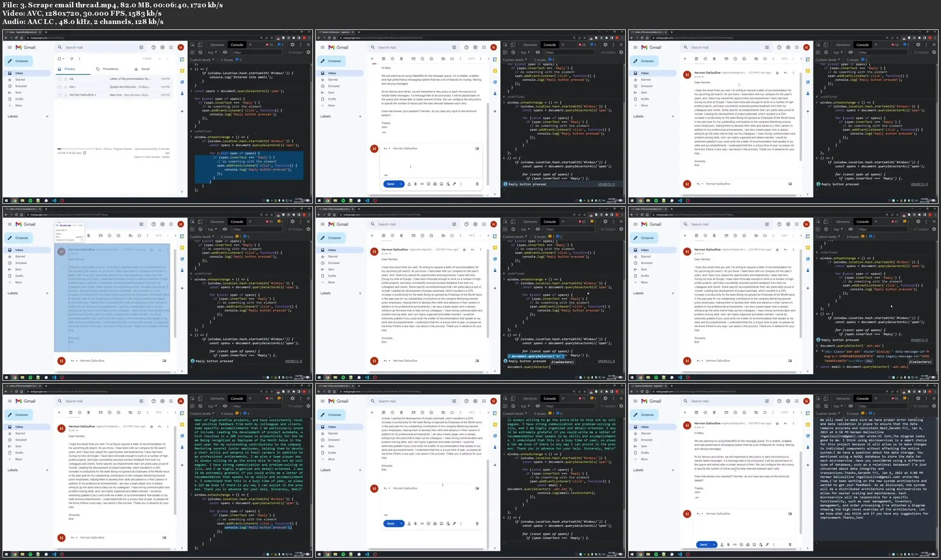Tick the select-all checkbox above the Primary tab
Screen dimensions: 941x560
(59, 59)
